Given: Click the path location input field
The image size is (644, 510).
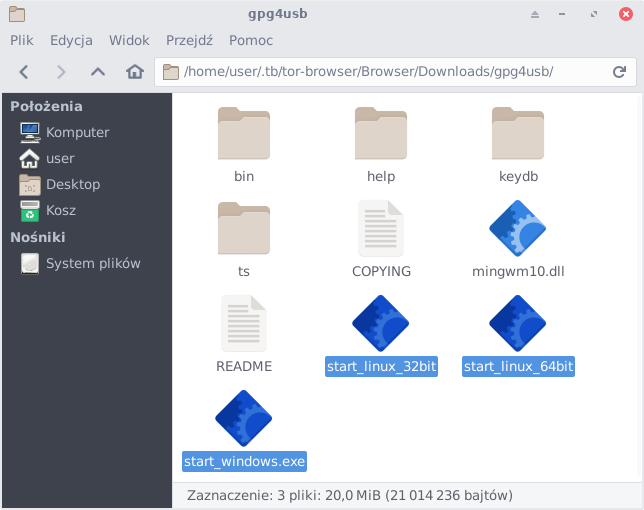Looking at the screenshot, I should click(380, 72).
